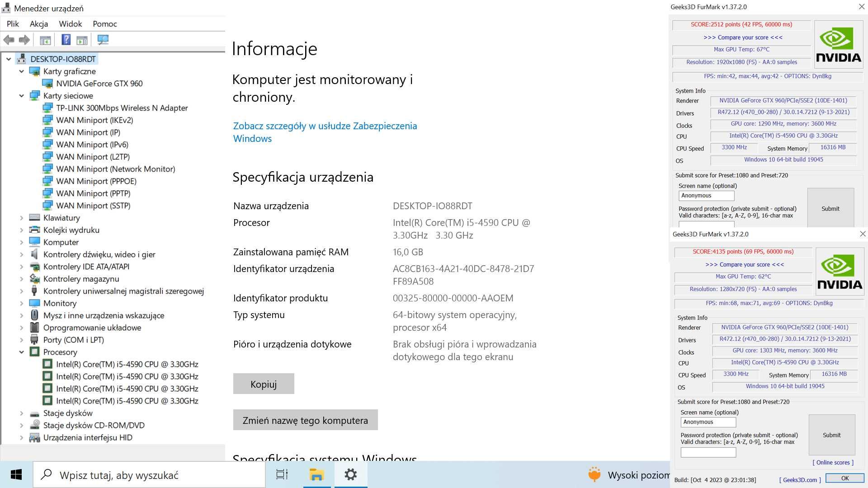Screen dimensions: 868x488
Task: Click the Stacje dysków drive icon
Action: [34, 413]
